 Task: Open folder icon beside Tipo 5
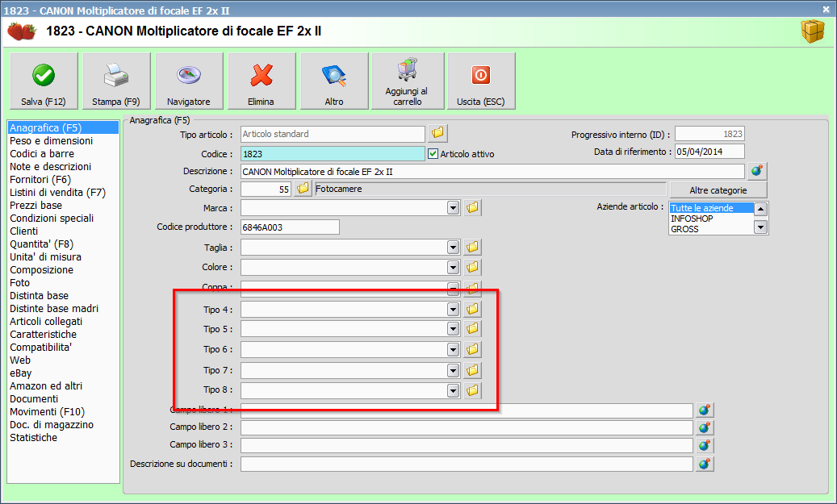pyautogui.click(x=472, y=328)
